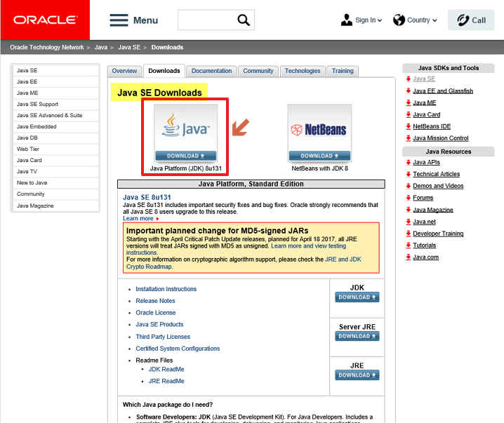The image size is (504, 423).
Task: Open the Java SE Products link
Action: (x=159, y=325)
